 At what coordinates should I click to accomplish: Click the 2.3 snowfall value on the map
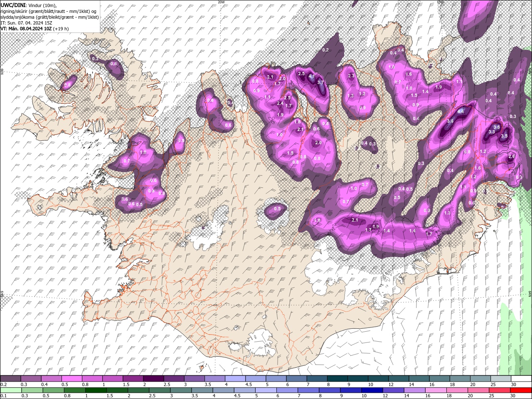(351, 76)
